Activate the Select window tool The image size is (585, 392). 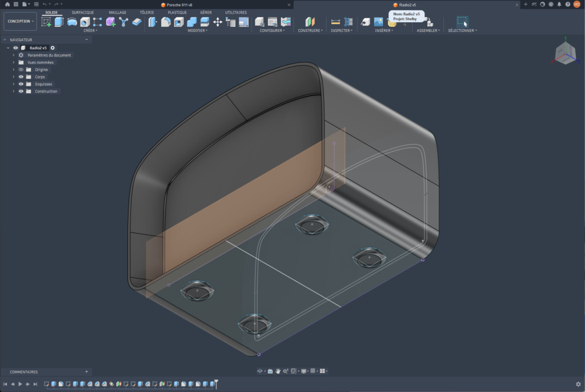[x=462, y=22]
